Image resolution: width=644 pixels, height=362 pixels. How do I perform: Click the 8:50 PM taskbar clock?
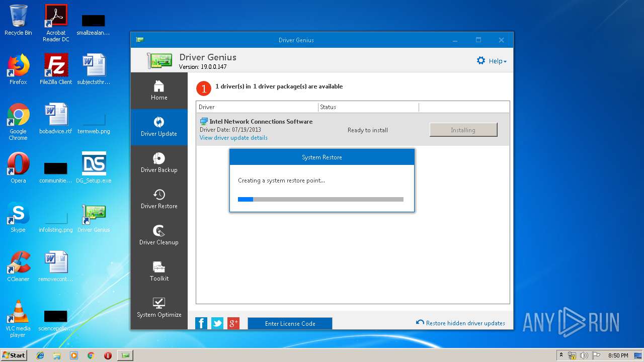618,355
